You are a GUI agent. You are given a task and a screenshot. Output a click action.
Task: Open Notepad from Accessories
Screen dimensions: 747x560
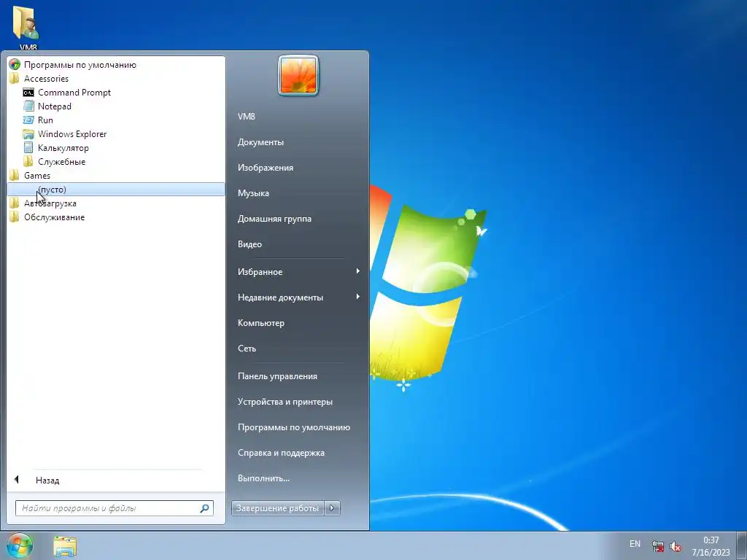(54, 106)
